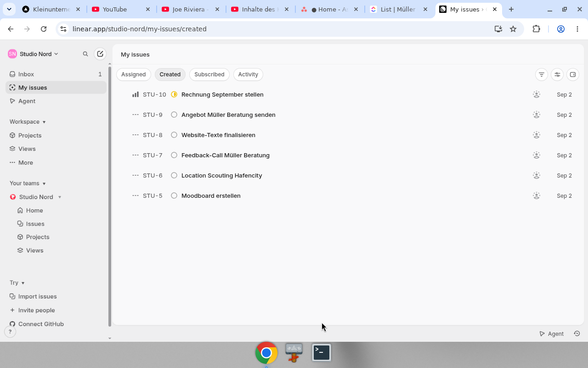
Task: Open display options icon
Action: click(x=557, y=75)
